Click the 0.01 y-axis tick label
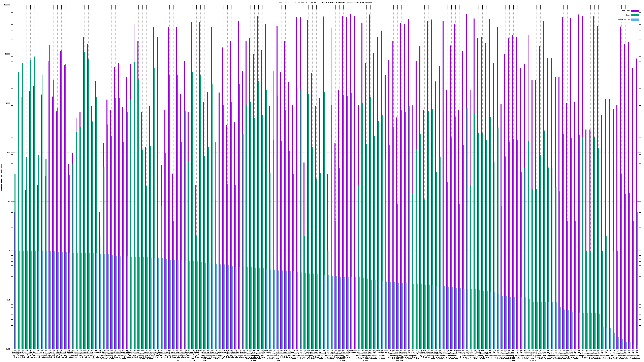644x362 pixels. click(8, 349)
